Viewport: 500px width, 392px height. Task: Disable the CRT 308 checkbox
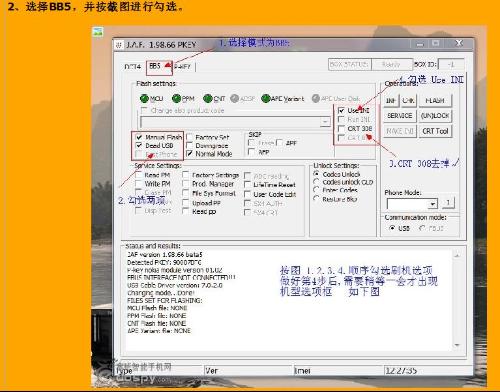[341, 128]
